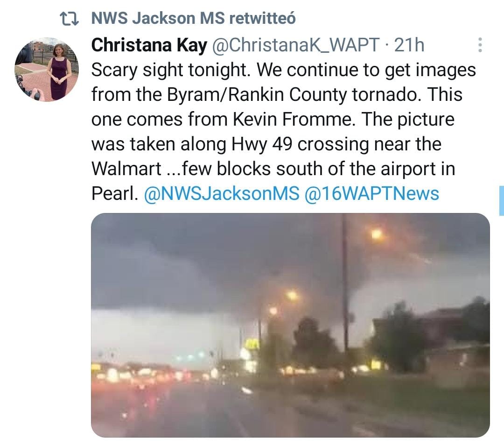Follow the @16WAPTNews mention link
Screen dimensions: 504x446
[371, 193]
